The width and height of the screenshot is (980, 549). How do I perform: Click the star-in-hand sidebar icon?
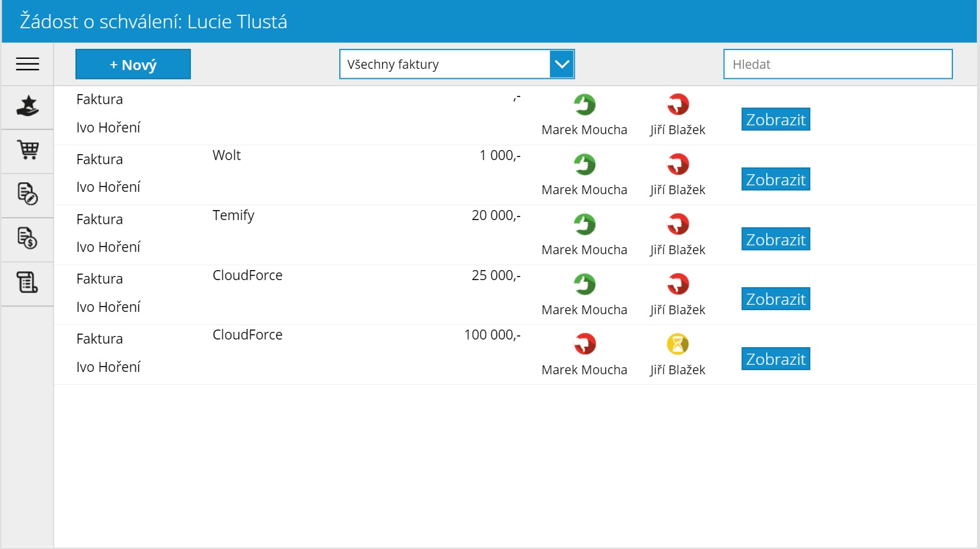pos(28,107)
